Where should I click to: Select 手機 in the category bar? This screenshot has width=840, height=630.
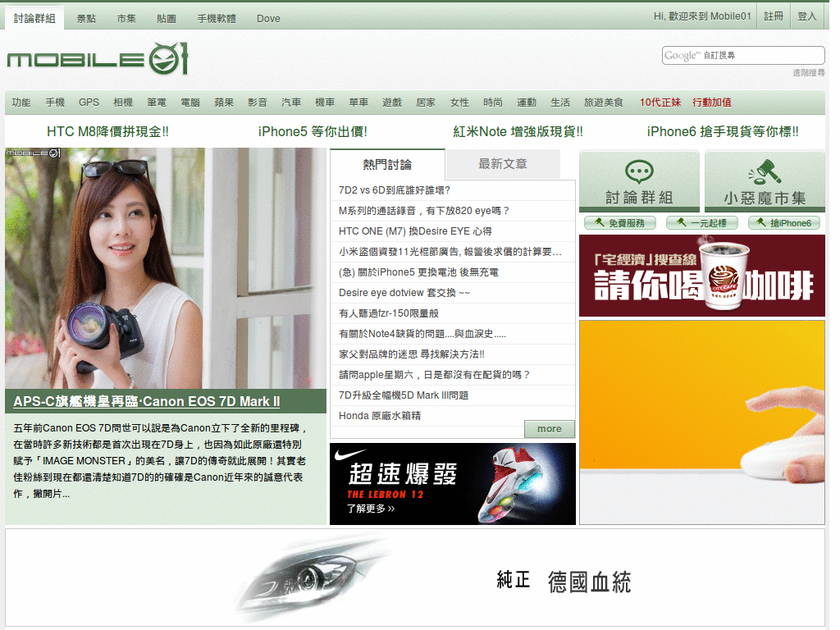55,103
